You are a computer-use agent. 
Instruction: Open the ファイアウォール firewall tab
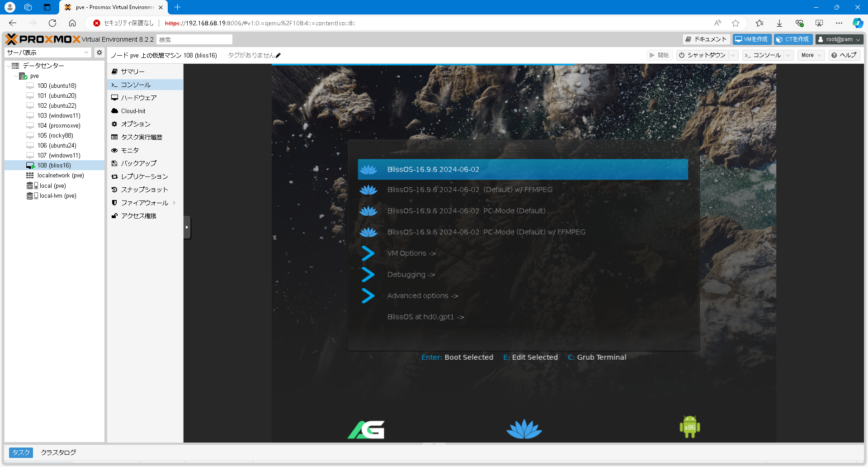[145, 203]
